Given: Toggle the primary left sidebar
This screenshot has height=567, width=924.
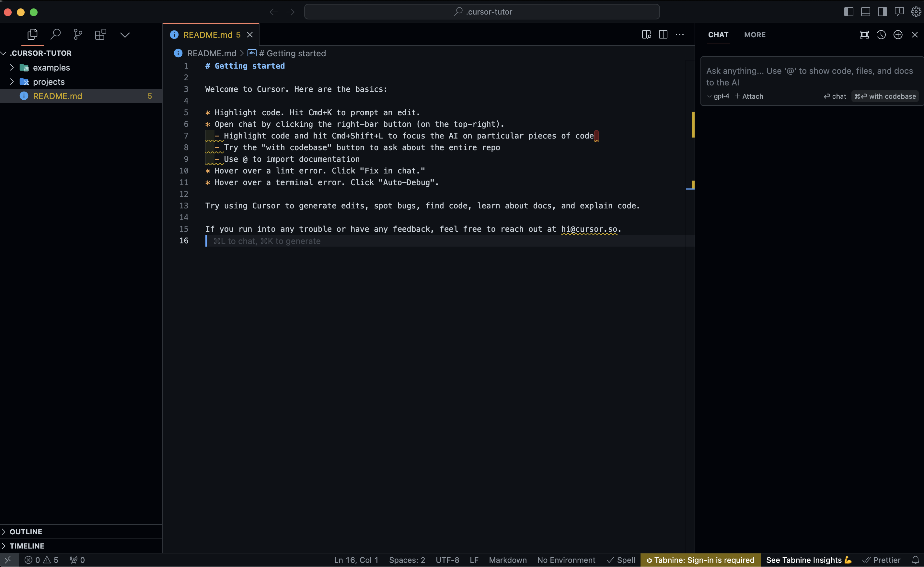Looking at the screenshot, I should tap(849, 12).
